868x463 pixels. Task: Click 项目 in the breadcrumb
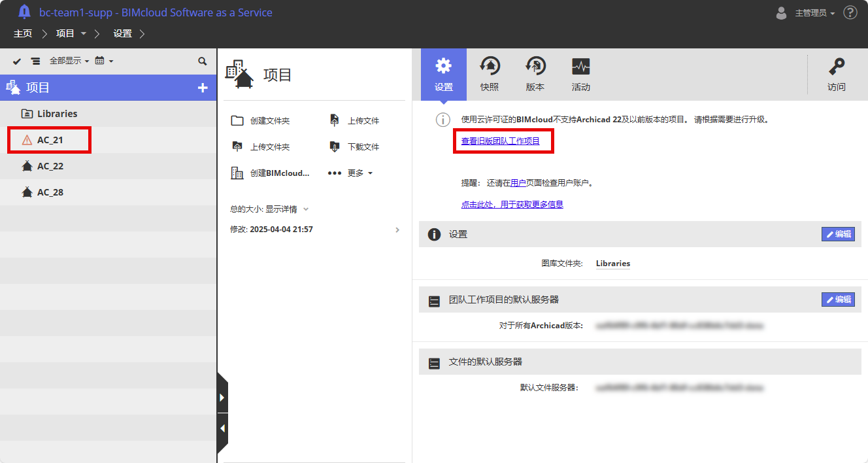[x=65, y=33]
